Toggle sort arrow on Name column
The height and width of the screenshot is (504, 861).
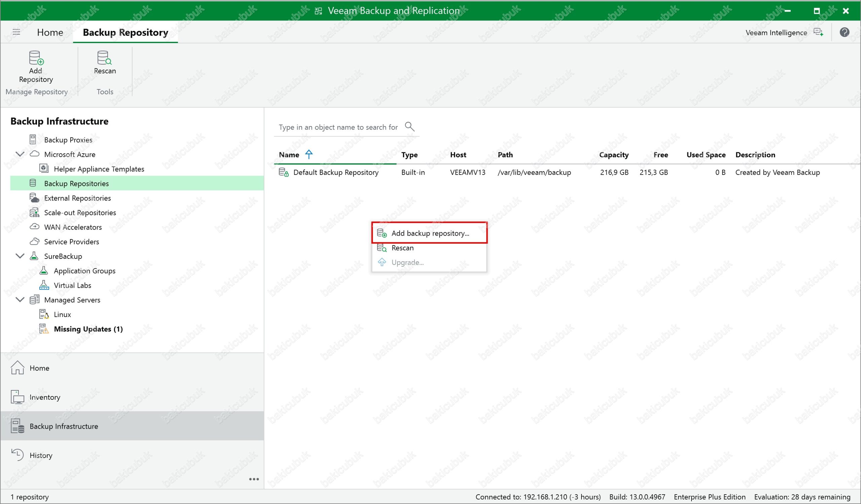tap(309, 154)
